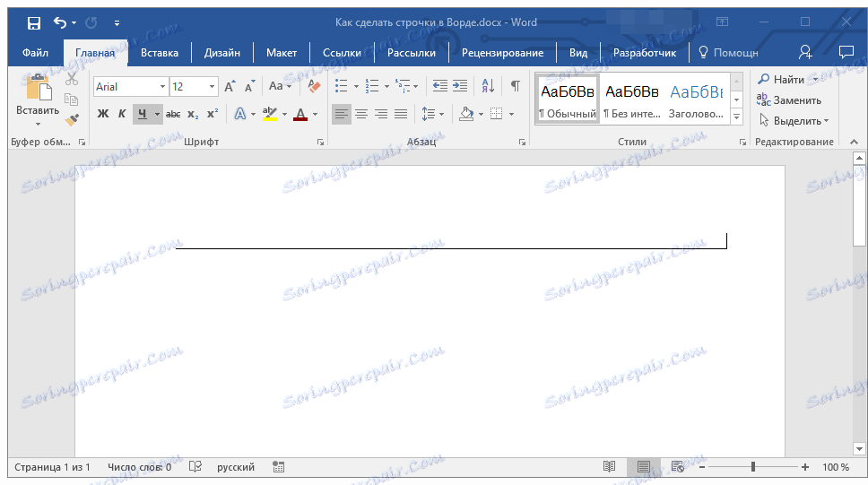The image size is (868, 485).
Task: Expand the Styles gallery more arrow
Action: click(x=736, y=117)
